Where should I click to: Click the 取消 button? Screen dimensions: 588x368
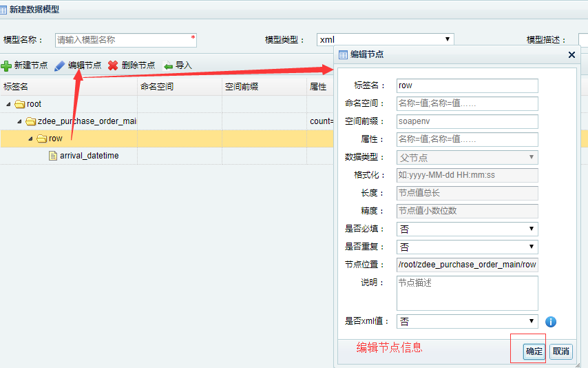pyautogui.click(x=560, y=351)
